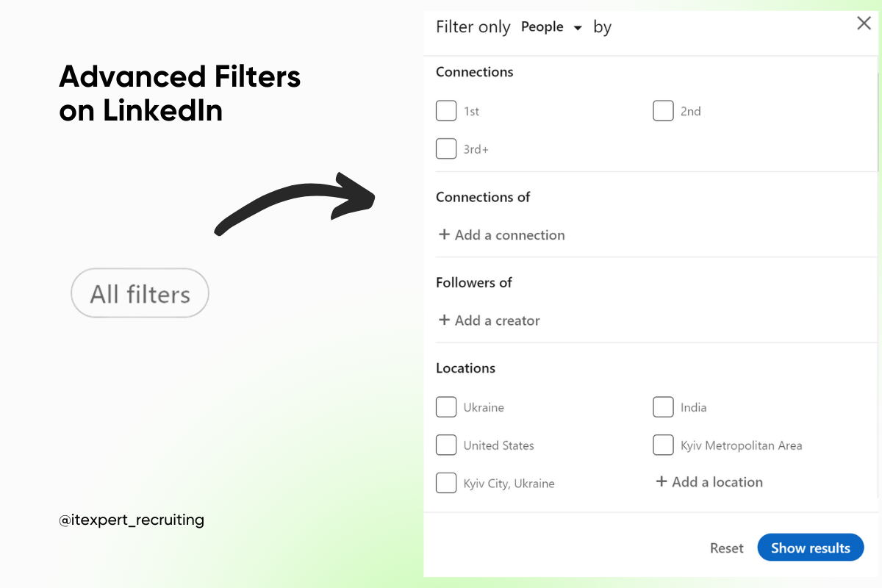Check the United States location checkbox

pyautogui.click(x=446, y=445)
